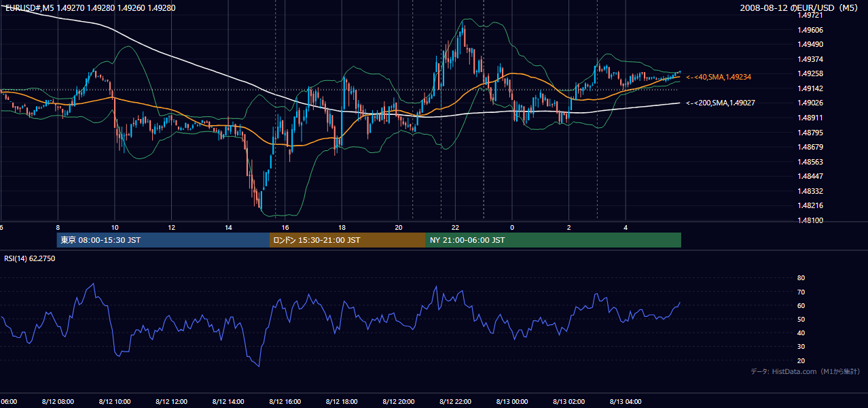This screenshot has width=868, height=408.
Task: Click RSI axis level 50
Action: click(x=801, y=319)
